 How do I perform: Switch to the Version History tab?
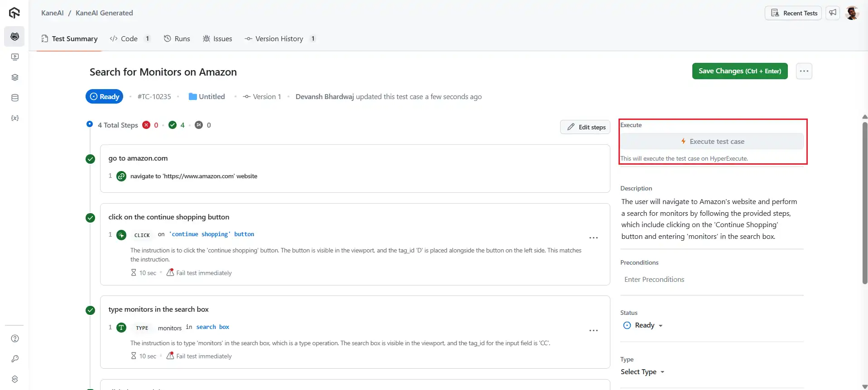pos(279,39)
